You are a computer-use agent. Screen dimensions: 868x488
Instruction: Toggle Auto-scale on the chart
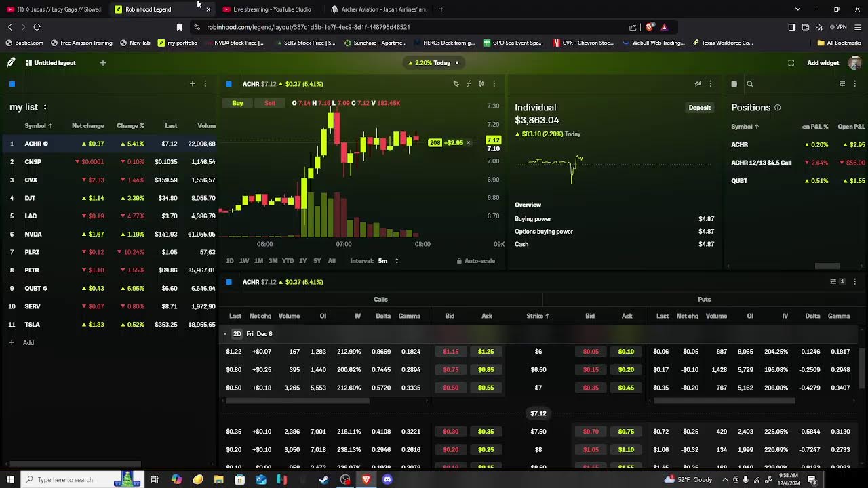(x=475, y=261)
